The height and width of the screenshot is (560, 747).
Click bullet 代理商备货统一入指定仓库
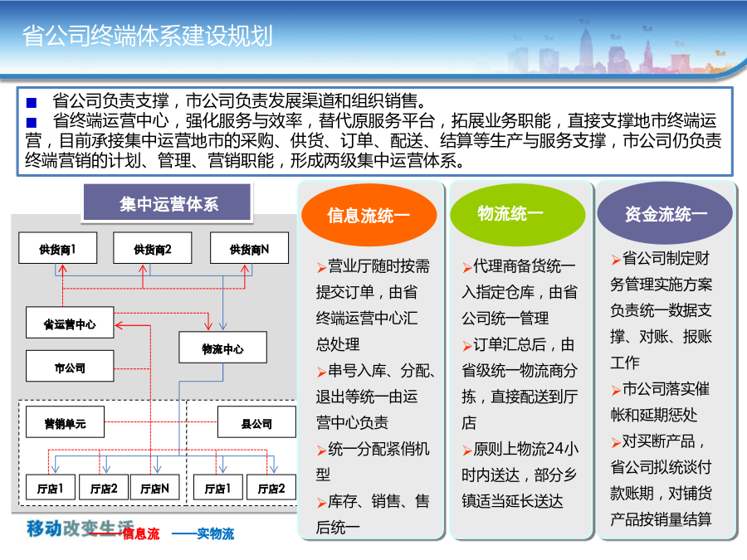tap(520, 292)
